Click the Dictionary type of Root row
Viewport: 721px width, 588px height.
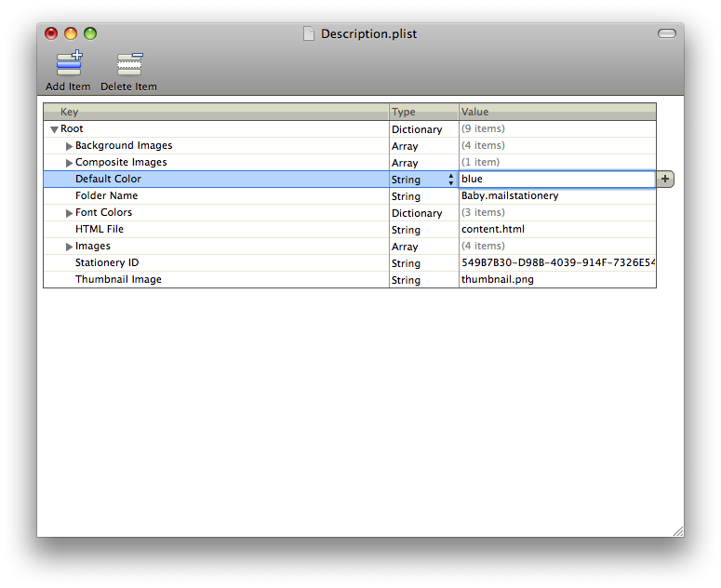click(417, 129)
